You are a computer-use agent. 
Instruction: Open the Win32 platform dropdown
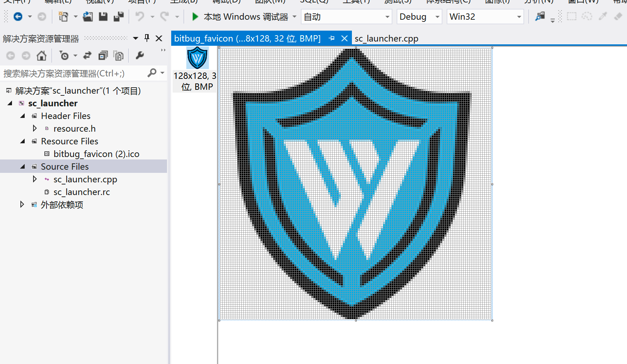519,17
